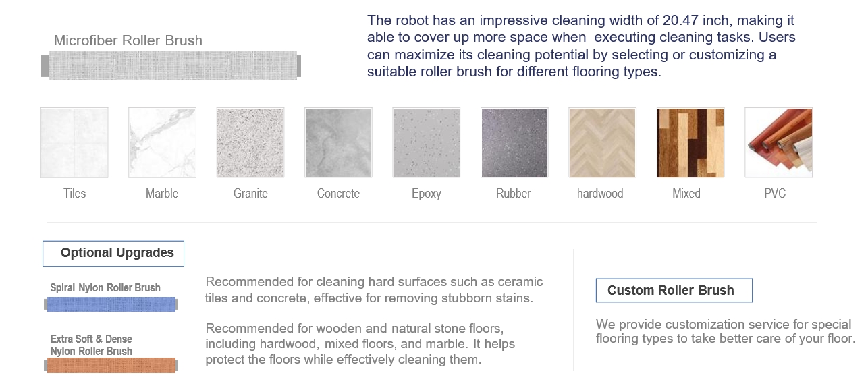The height and width of the screenshot is (392, 868).
Task: Select the orange Extra Soft brush image
Action: click(x=111, y=365)
